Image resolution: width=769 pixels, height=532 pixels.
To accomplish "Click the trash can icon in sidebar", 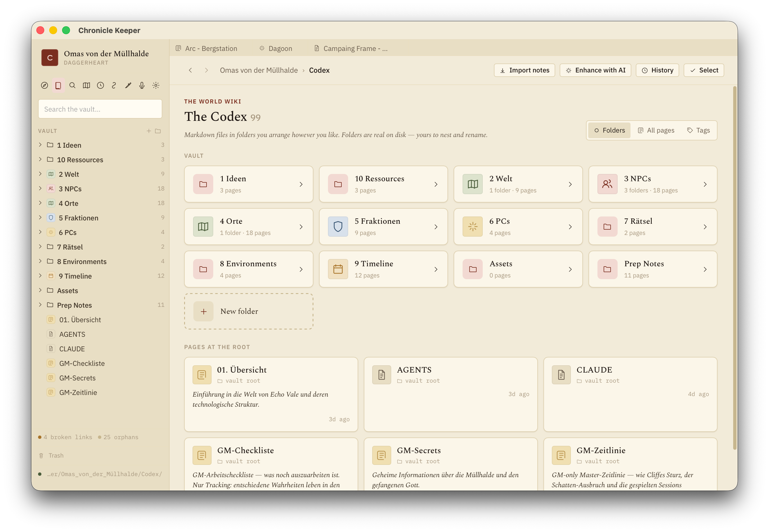I will [41, 456].
